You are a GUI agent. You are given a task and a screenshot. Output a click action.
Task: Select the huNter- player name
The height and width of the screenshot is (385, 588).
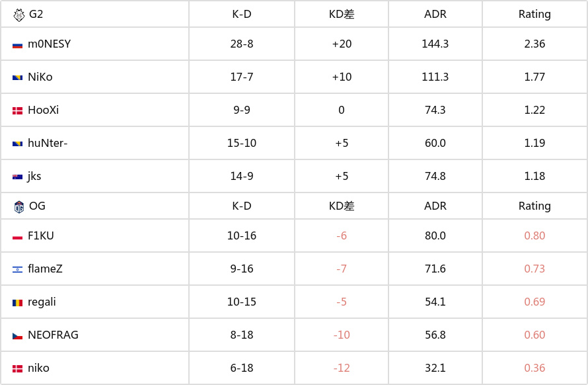pos(47,144)
